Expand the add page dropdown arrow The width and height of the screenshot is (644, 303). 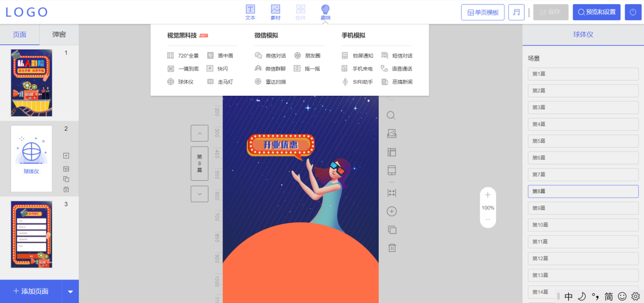(x=70, y=292)
